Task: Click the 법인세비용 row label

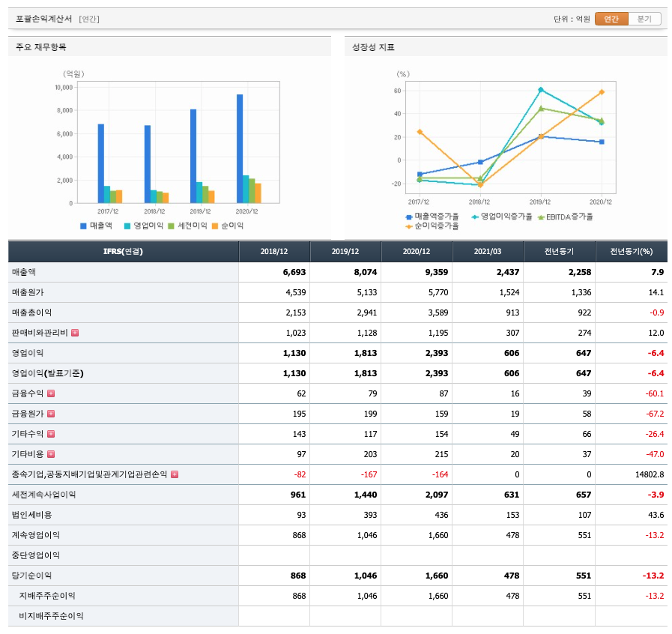Action: coord(31,515)
